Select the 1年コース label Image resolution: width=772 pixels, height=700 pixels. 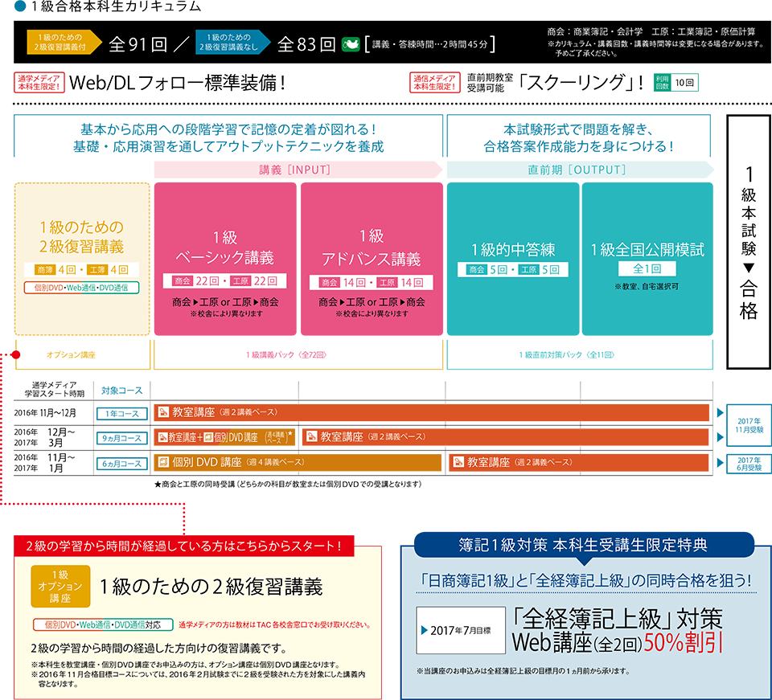click(122, 413)
